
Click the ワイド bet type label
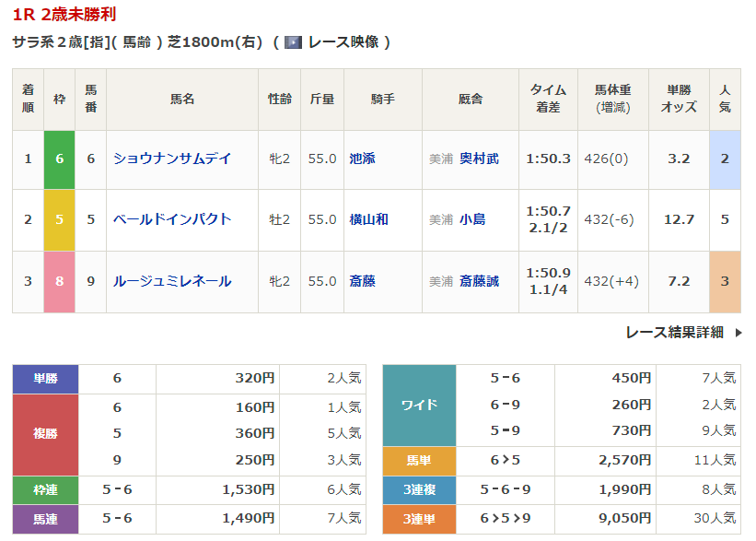click(419, 405)
